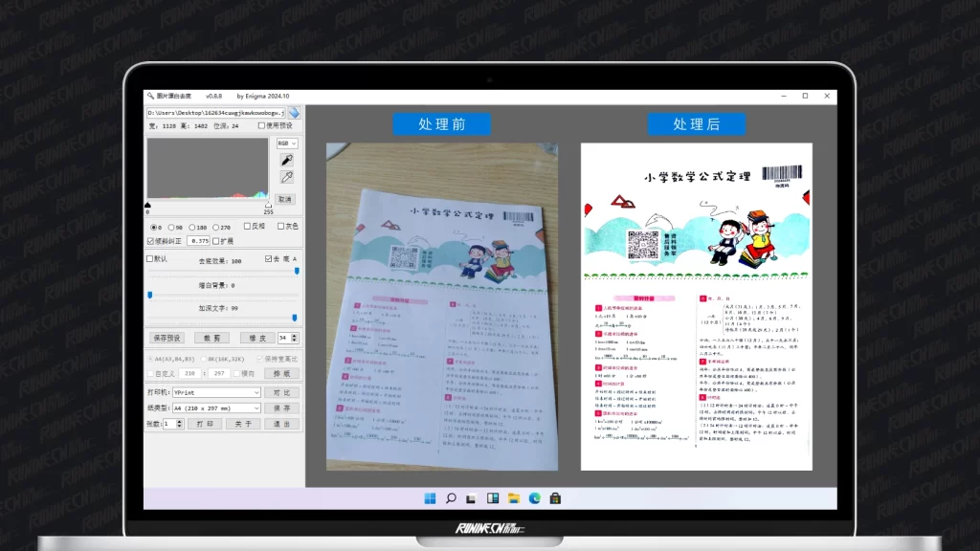Open Microsoft Edge from the taskbar
The height and width of the screenshot is (551, 980).
click(x=534, y=498)
